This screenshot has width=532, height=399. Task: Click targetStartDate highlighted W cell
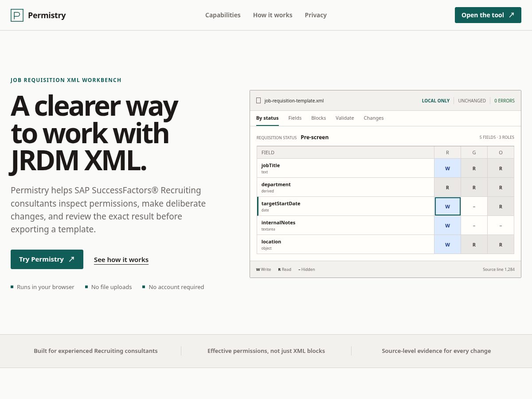(x=447, y=206)
